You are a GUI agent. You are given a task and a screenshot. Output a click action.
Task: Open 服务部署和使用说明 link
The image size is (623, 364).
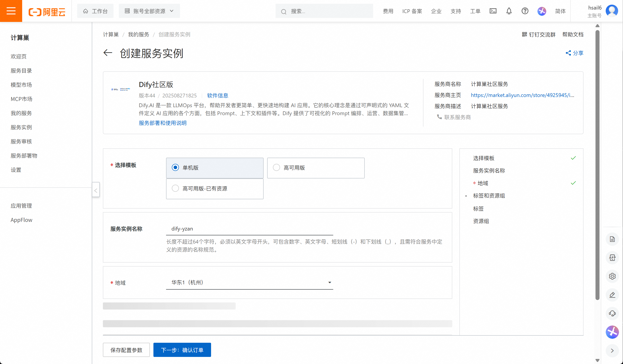[x=163, y=123]
